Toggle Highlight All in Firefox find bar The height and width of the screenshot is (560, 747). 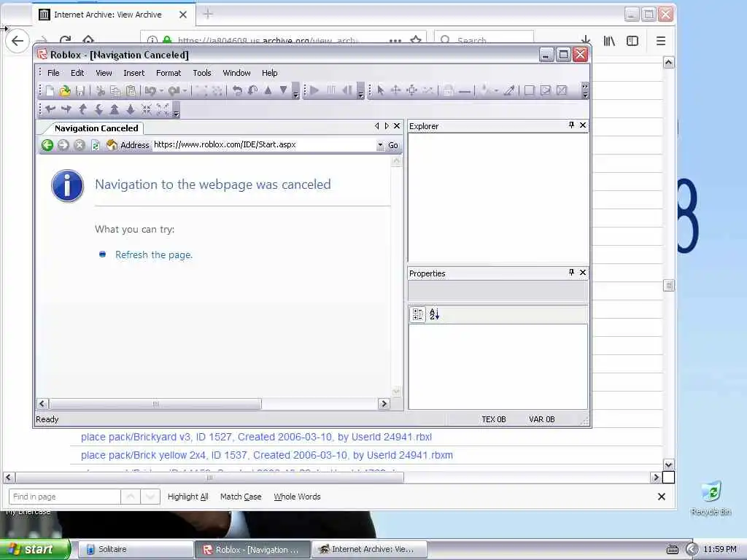click(x=187, y=497)
